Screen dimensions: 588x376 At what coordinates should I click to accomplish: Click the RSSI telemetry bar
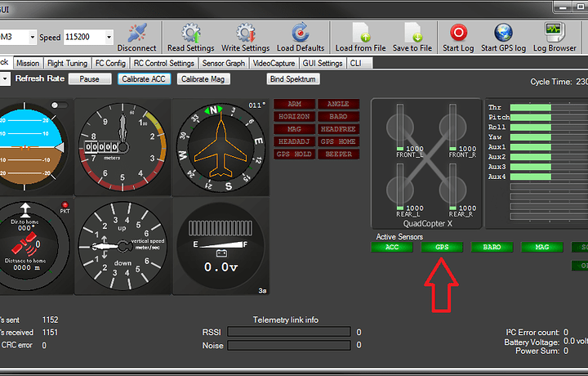(x=289, y=332)
